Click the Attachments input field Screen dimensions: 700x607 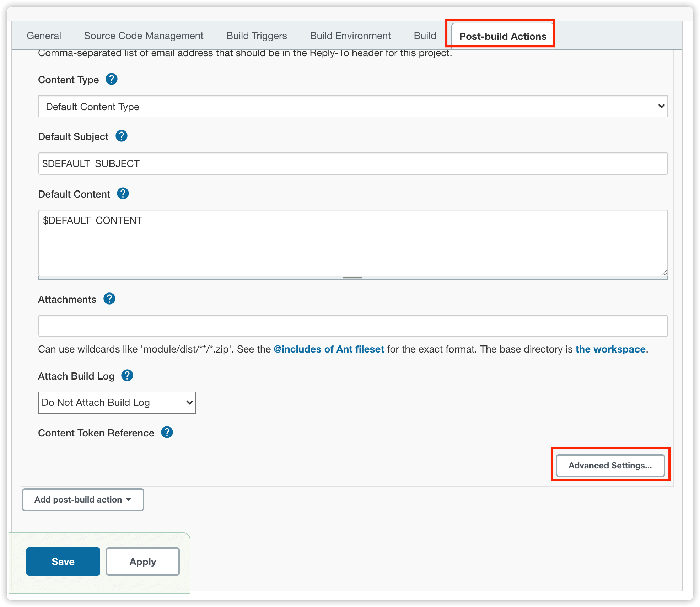coord(352,325)
